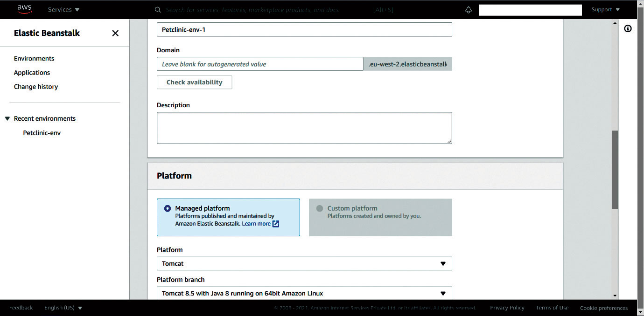Click external link icon beside Learn more
This screenshot has width=644, height=316.
(276, 224)
